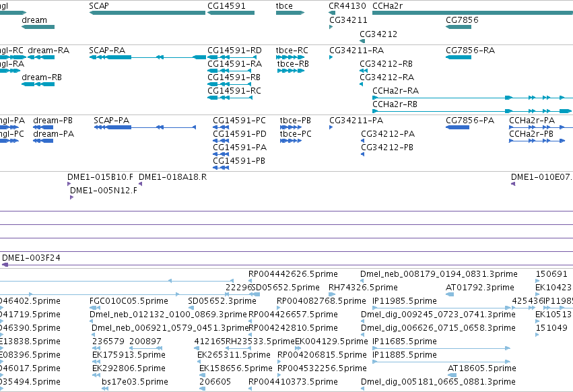573x392 pixels.
Task: Click the dream-PB protein label
Action: [53, 121]
